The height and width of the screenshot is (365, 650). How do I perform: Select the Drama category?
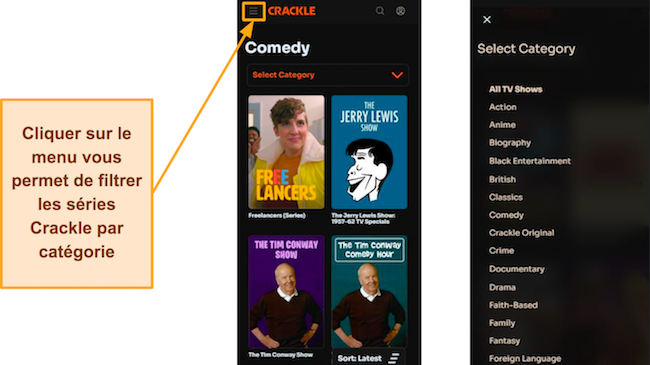tap(502, 287)
